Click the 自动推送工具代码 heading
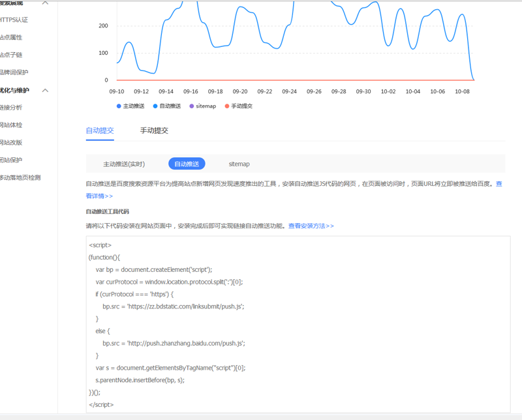The image size is (522, 420). pyautogui.click(x=107, y=212)
